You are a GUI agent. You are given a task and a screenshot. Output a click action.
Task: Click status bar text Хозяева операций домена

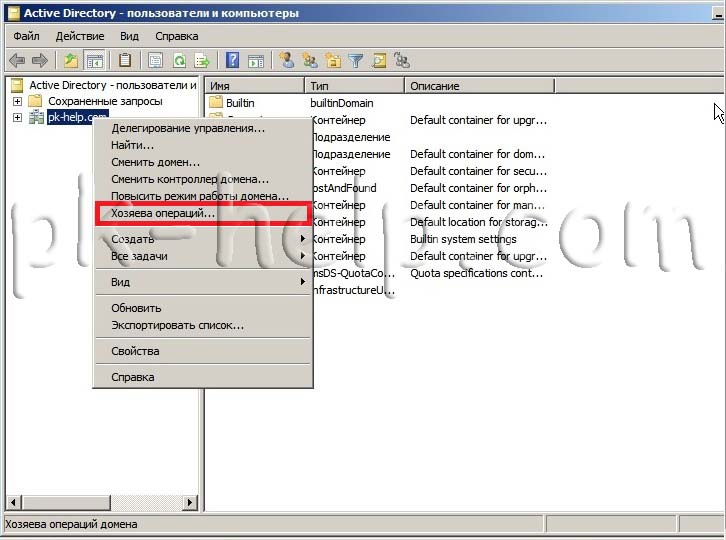pos(71,524)
